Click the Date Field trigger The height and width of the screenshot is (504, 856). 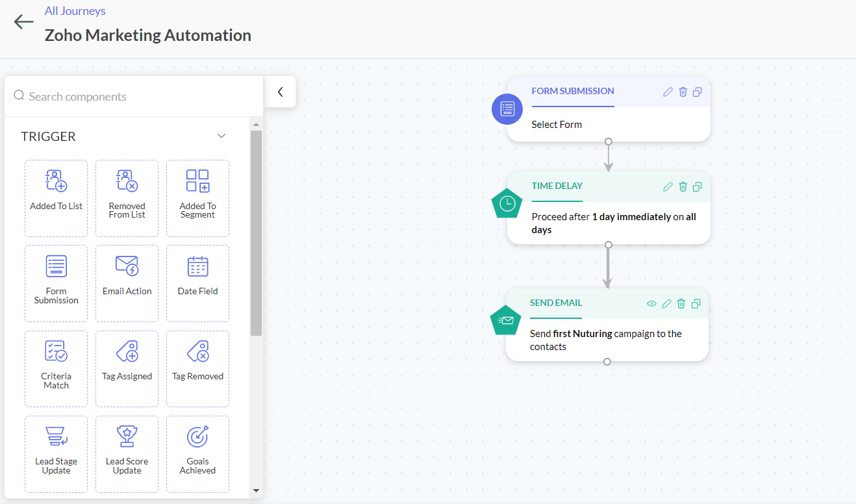pos(197,283)
